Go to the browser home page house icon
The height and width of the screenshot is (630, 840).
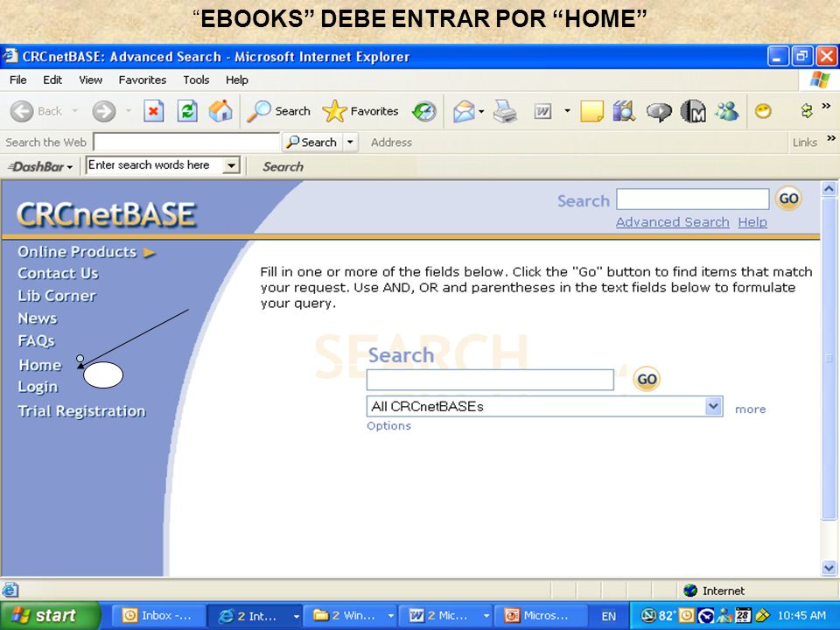[x=220, y=111]
